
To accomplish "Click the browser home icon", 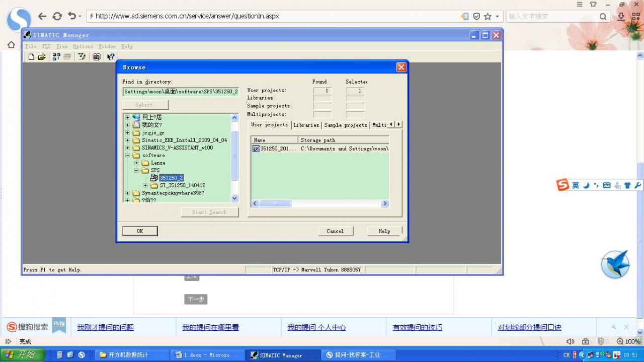I will pos(11,45).
